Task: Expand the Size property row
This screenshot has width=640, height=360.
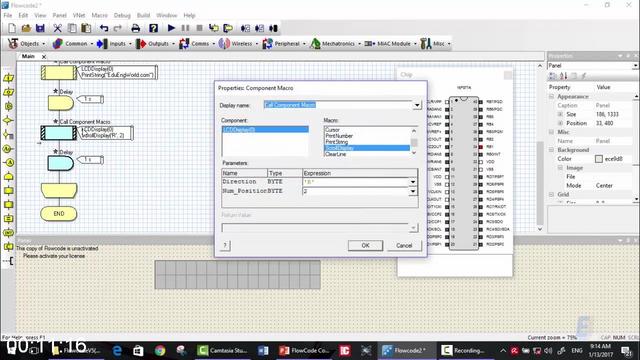Action: coord(560,114)
